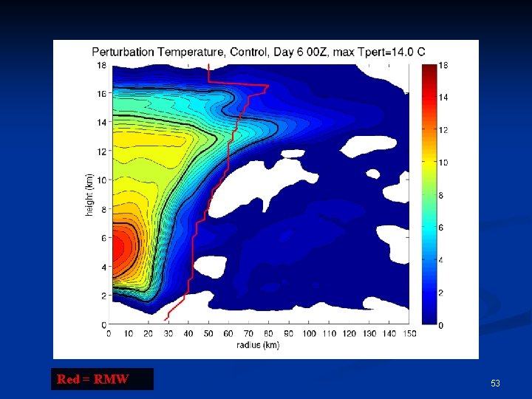Click the y-axis tick label 18
532x399 pixels.
(x=101, y=65)
